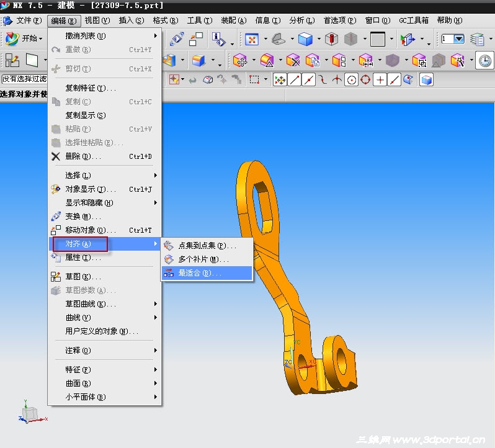Click the Move Object toolbar icon
The height and width of the screenshot is (448, 495).
coord(196,39)
